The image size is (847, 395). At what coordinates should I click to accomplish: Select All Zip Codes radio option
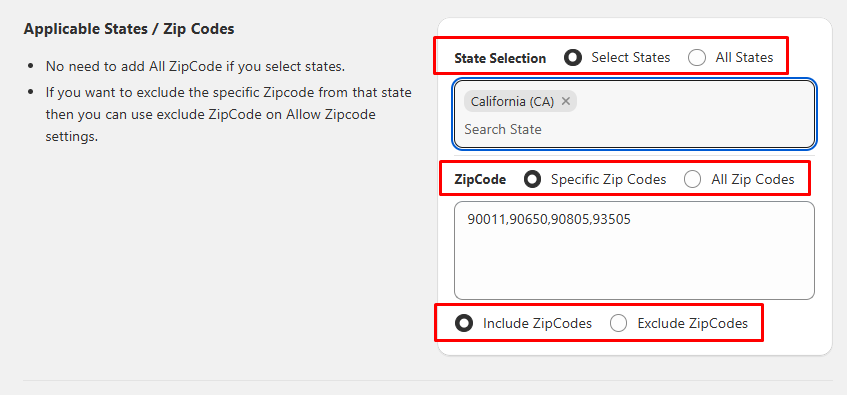pos(693,179)
